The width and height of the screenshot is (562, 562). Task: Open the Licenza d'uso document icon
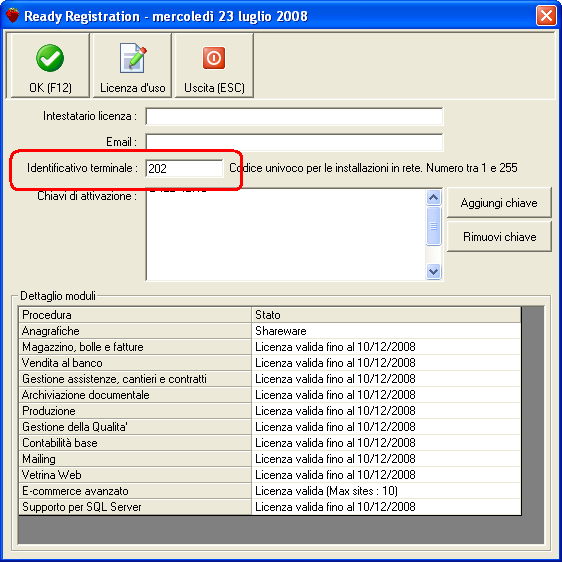pyautogui.click(x=133, y=58)
